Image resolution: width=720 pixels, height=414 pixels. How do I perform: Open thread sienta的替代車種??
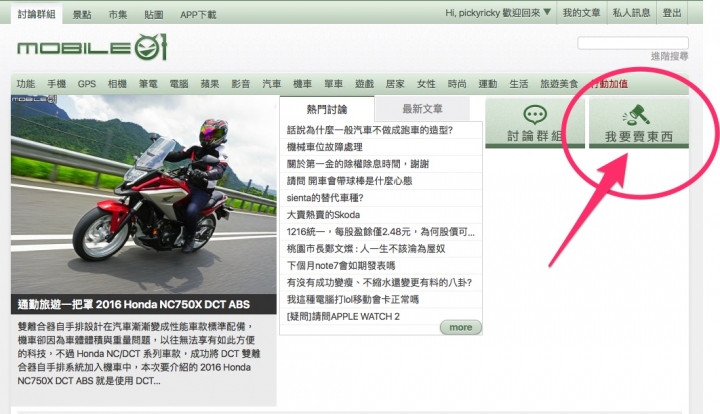pyautogui.click(x=325, y=198)
